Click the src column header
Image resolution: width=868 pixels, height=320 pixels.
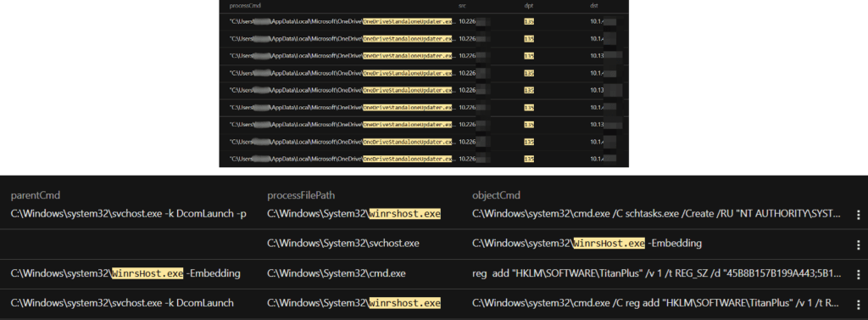click(x=463, y=6)
